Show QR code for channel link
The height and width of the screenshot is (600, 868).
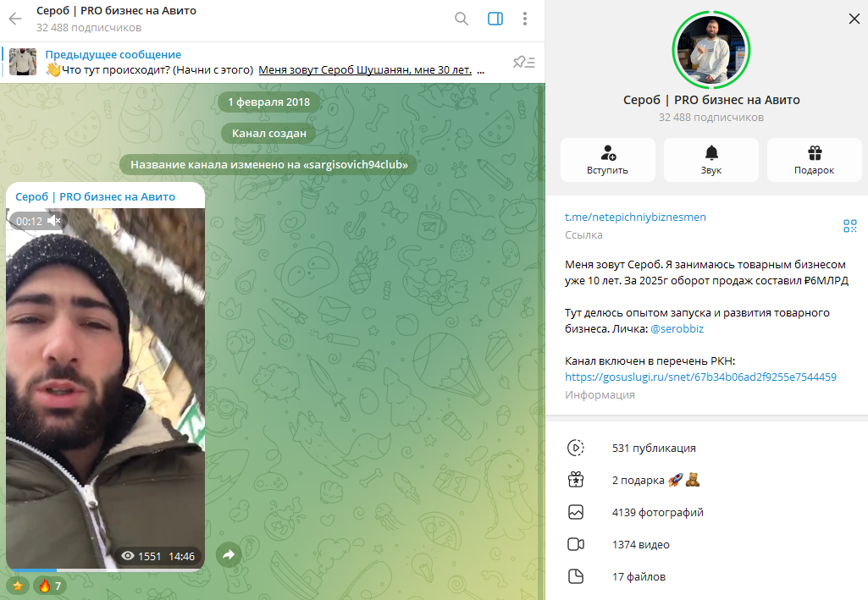tap(849, 225)
